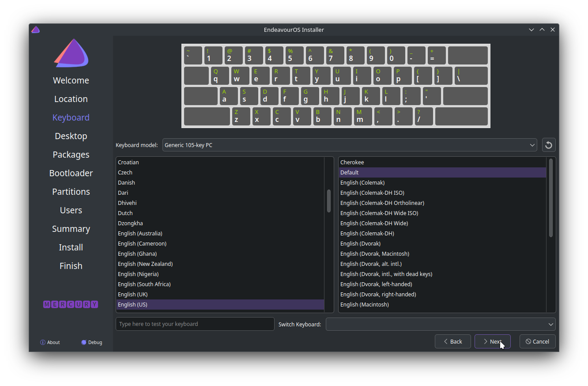Choose the Czech layout
This screenshot has width=588, height=386.
click(x=220, y=172)
